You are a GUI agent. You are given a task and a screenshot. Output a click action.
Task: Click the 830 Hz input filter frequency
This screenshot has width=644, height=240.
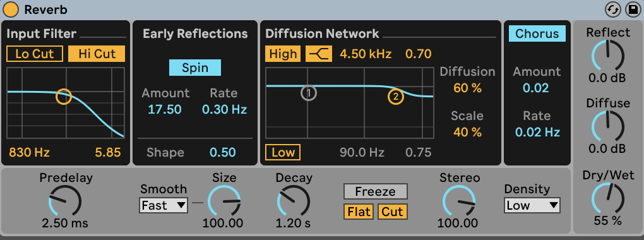(x=29, y=153)
